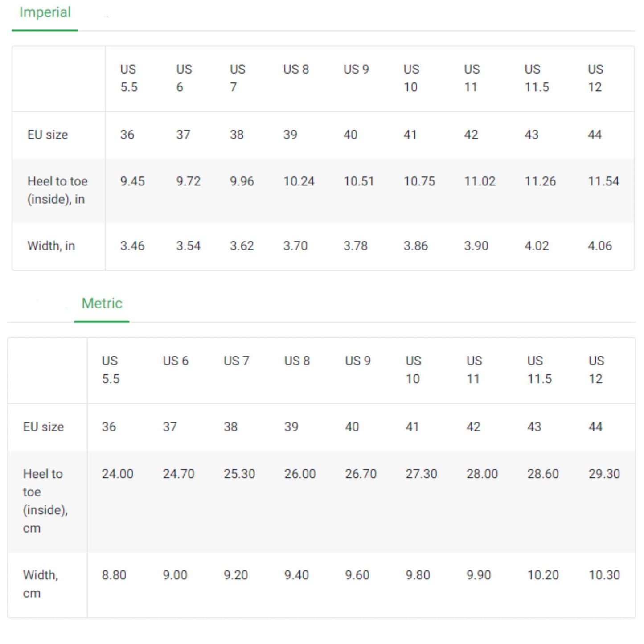
Task: Select US 10 column header in Metric table
Action: [412, 370]
